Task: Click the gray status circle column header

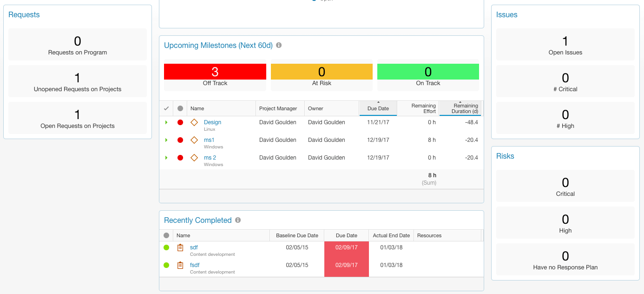Action: [x=180, y=108]
